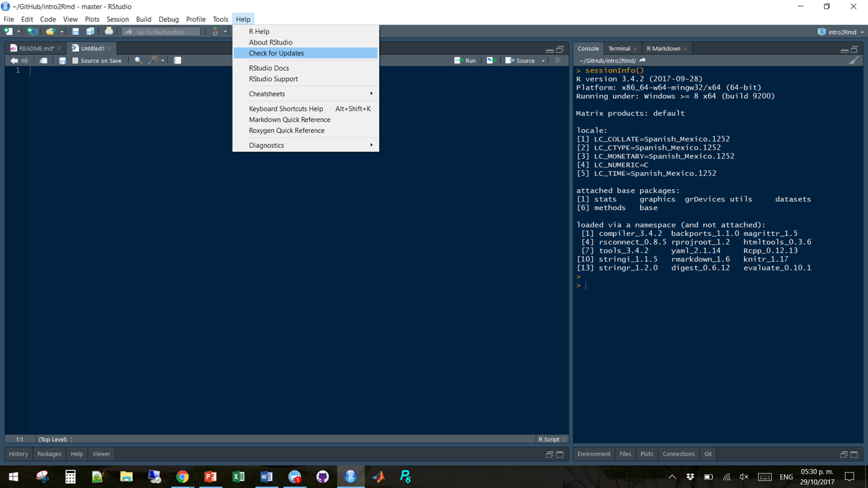Screen dimensions: 868x488
Task: Open the R Script file type dropdown
Action: [x=552, y=439]
